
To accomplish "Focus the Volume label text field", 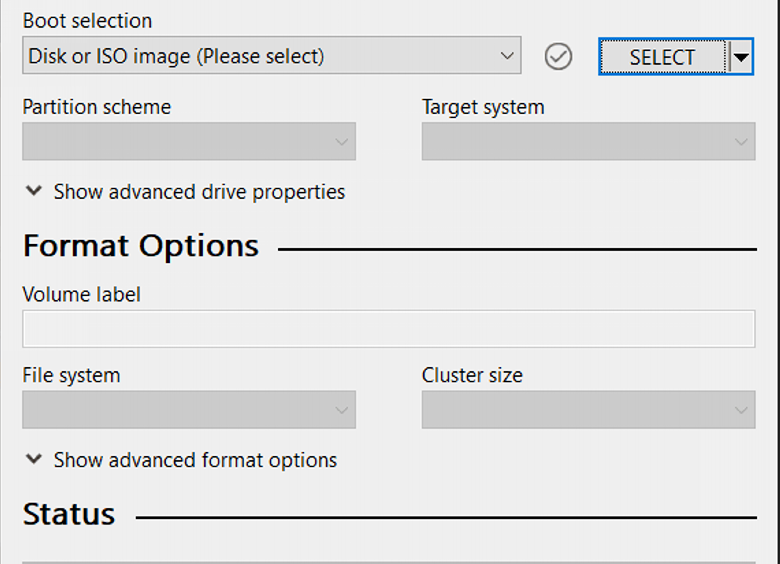I will point(388,329).
